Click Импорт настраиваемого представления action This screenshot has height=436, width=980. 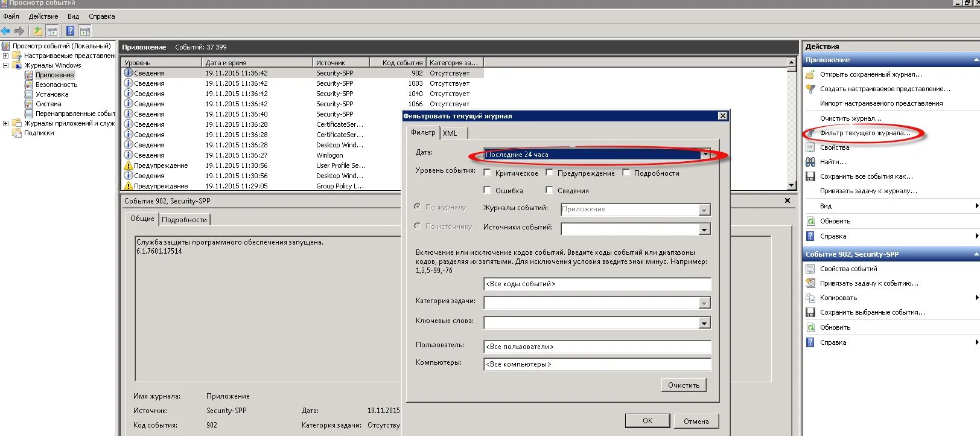tap(881, 103)
